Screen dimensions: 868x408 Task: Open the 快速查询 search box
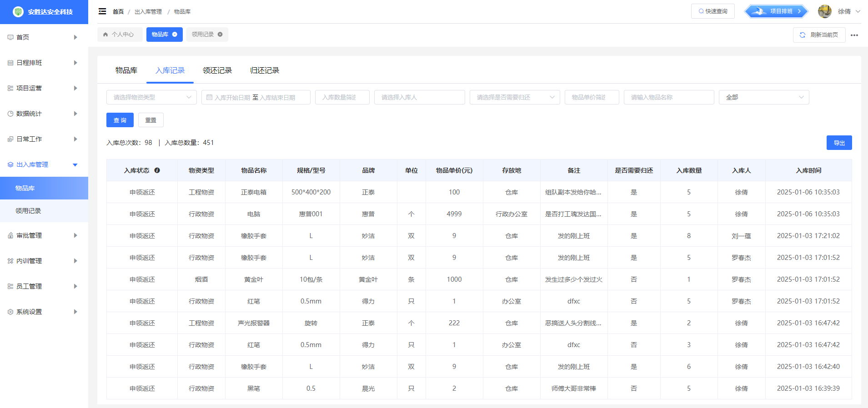712,11
